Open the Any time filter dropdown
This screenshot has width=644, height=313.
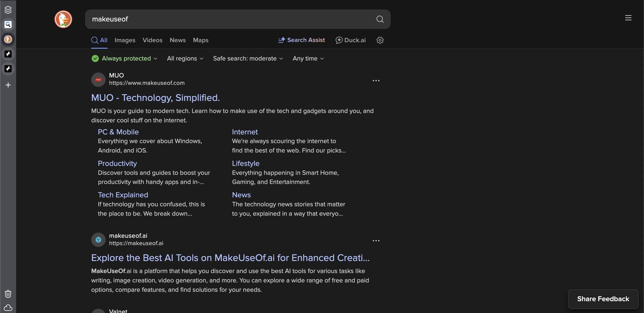[308, 58]
